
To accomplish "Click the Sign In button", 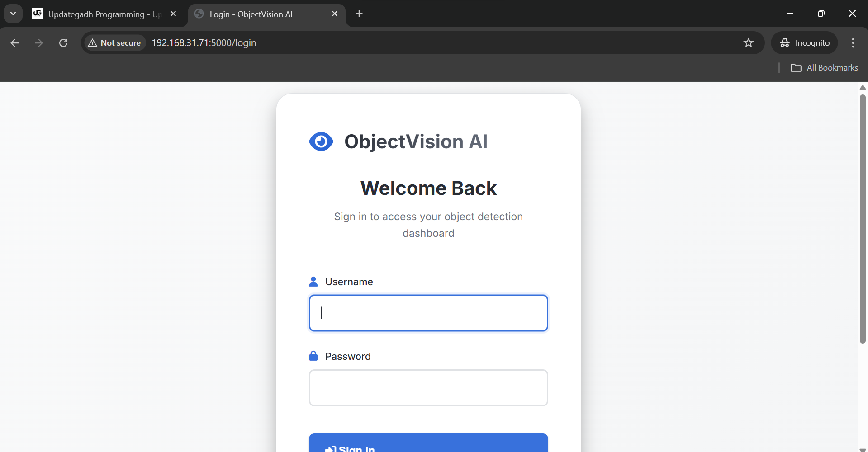I will (428, 443).
